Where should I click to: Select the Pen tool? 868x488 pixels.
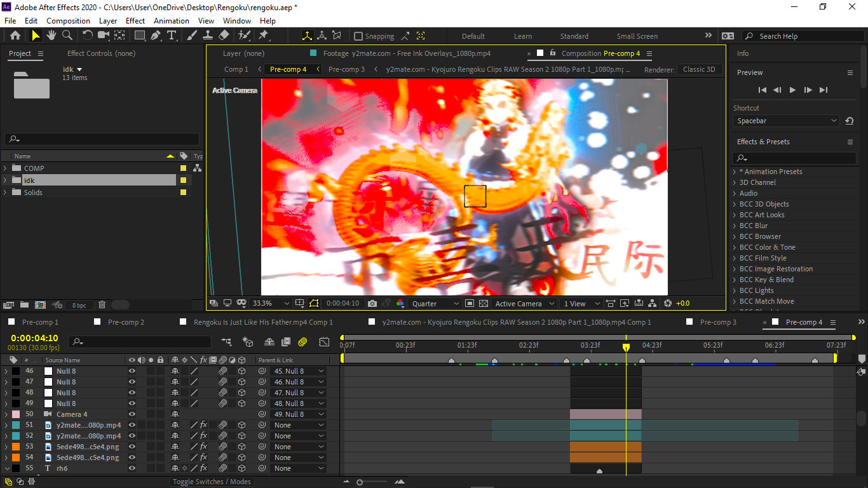tap(156, 36)
